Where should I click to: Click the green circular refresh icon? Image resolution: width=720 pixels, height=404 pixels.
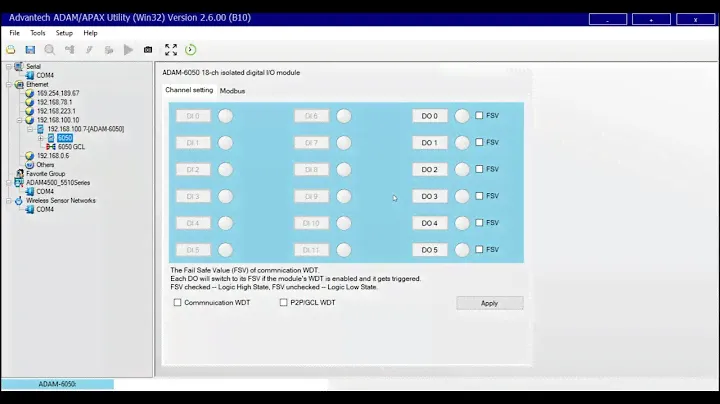click(x=190, y=50)
